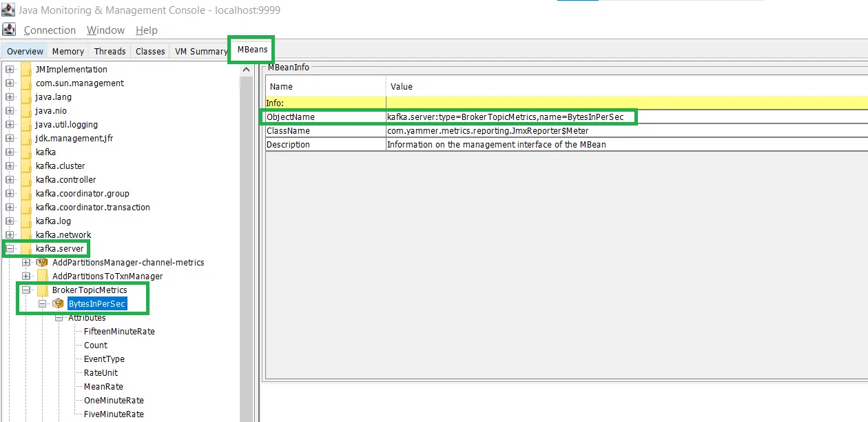Switch to the Overview tab
Viewport: 868px width, 422px height.
[25, 52]
